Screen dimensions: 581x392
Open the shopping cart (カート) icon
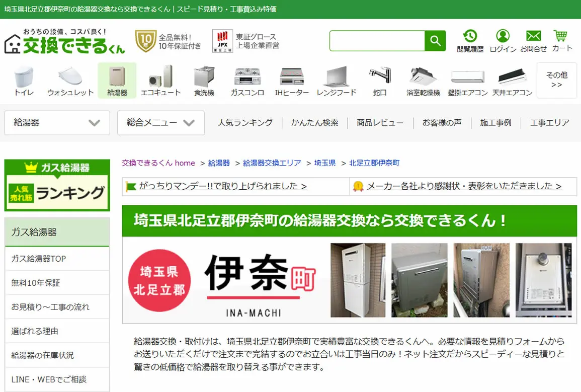(x=562, y=41)
